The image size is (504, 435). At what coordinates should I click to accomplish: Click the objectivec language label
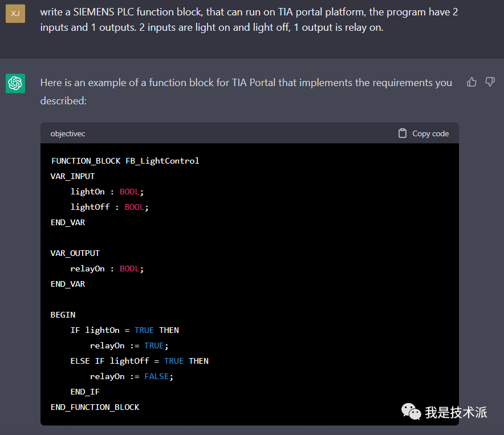click(68, 133)
